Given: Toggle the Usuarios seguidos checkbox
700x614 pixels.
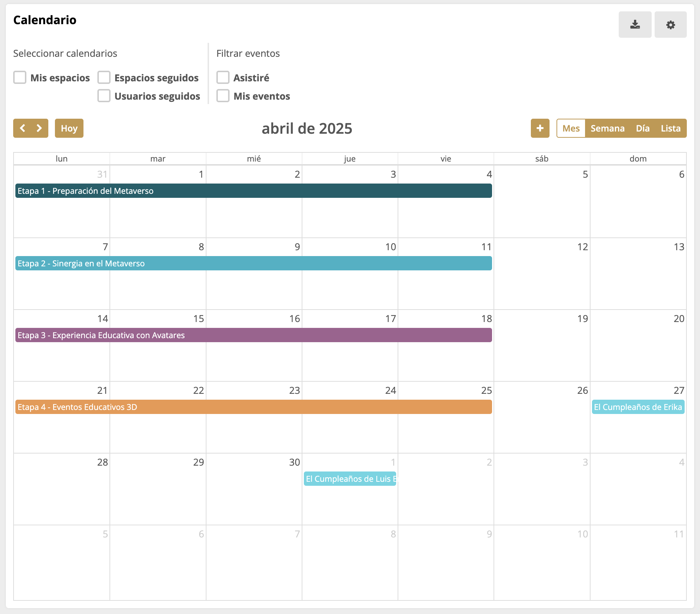Looking at the screenshot, I should [x=104, y=96].
